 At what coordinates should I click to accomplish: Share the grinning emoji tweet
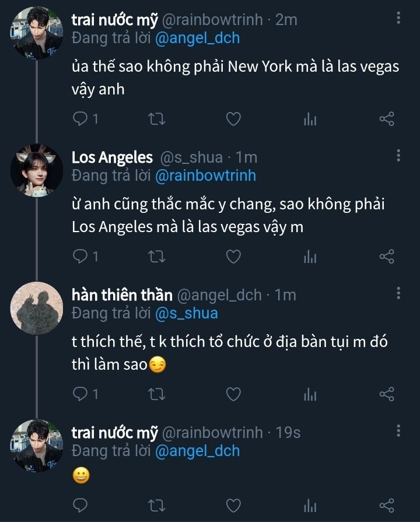click(387, 505)
